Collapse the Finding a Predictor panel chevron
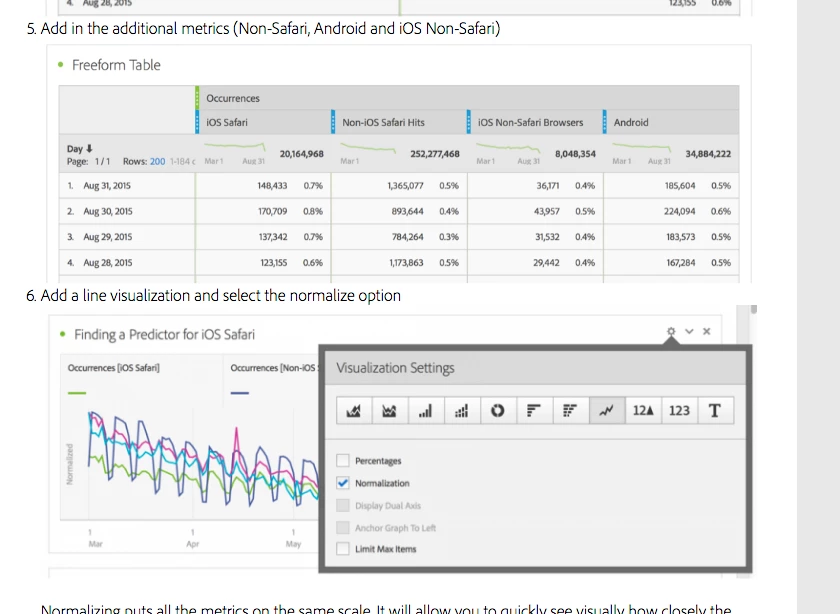The image size is (840, 614). click(689, 331)
